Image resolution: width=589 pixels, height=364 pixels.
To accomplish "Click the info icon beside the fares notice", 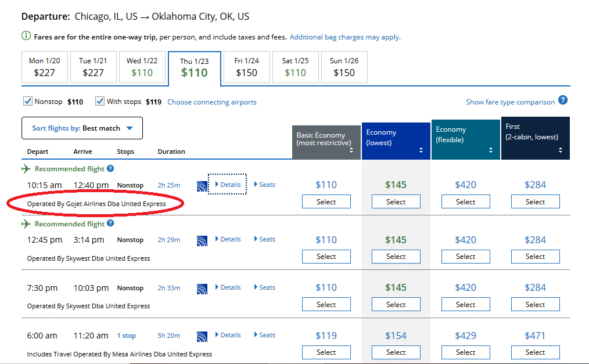I will (x=26, y=36).
